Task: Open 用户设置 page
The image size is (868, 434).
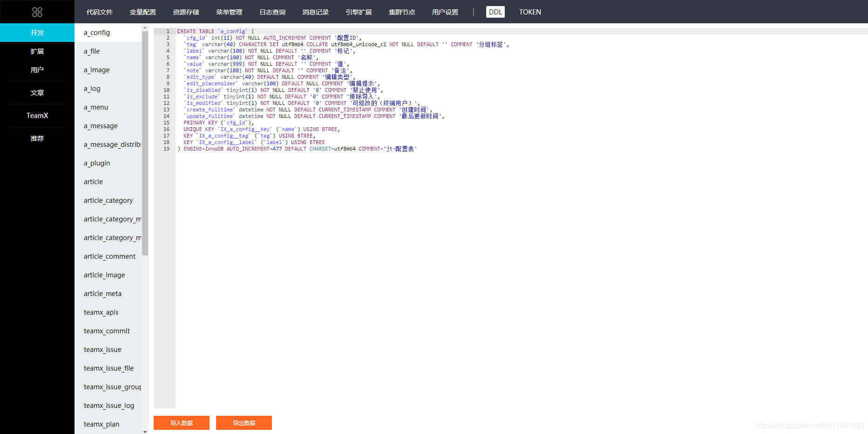Action: tap(445, 12)
